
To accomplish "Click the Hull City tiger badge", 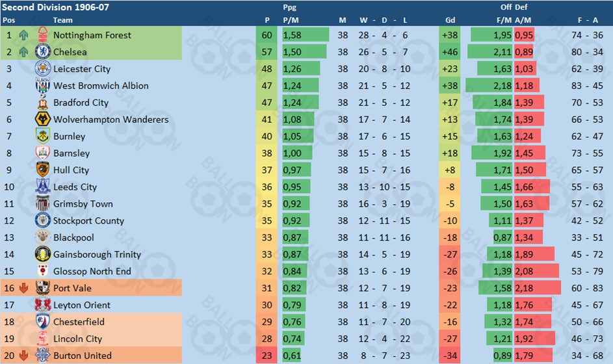I will coord(43,170).
